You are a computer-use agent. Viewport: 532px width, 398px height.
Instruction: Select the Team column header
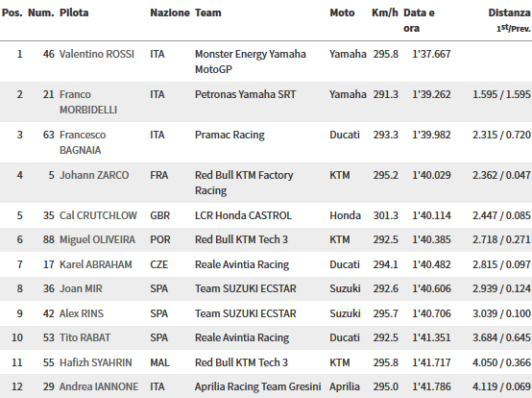[208, 12]
